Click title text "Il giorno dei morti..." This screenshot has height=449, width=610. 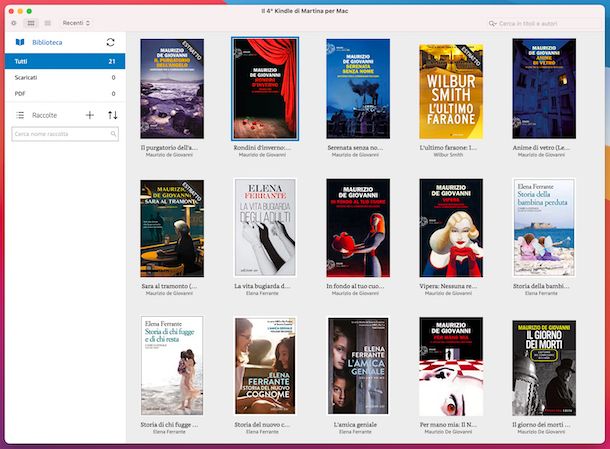(541, 424)
